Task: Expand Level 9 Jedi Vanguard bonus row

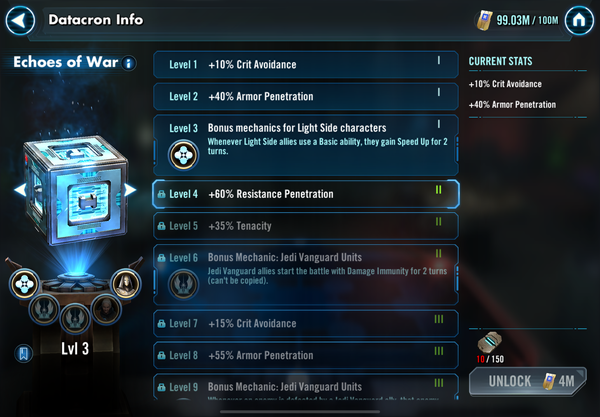Action: click(x=306, y=387)
